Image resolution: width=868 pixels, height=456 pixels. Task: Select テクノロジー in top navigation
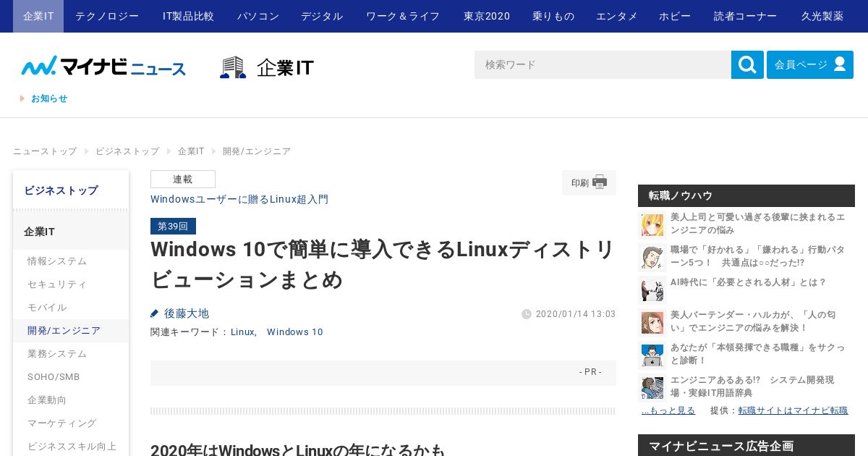[107, 16]
